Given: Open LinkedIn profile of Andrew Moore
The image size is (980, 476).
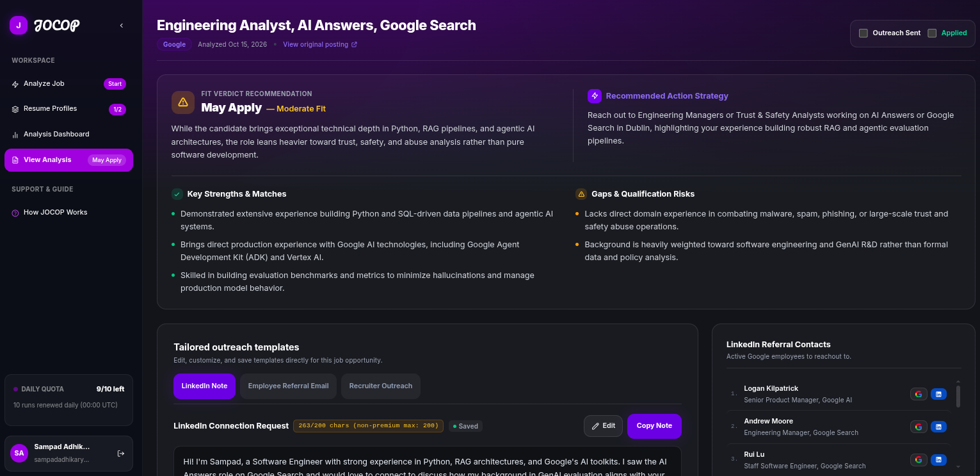Looking at the screenshot, I should pyautogui.click(x=938, y=427).
